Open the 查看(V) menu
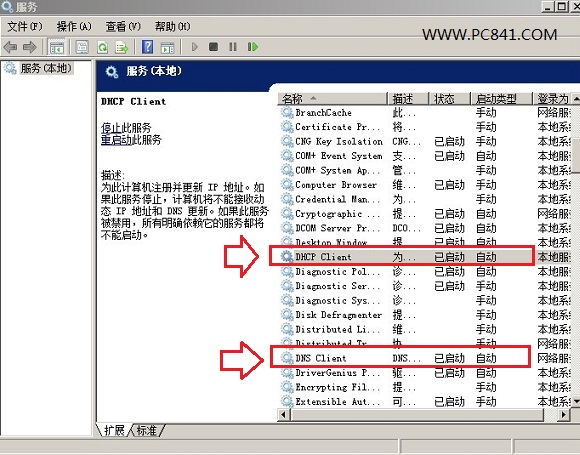The image size is (580, 455). click(123, 27)
